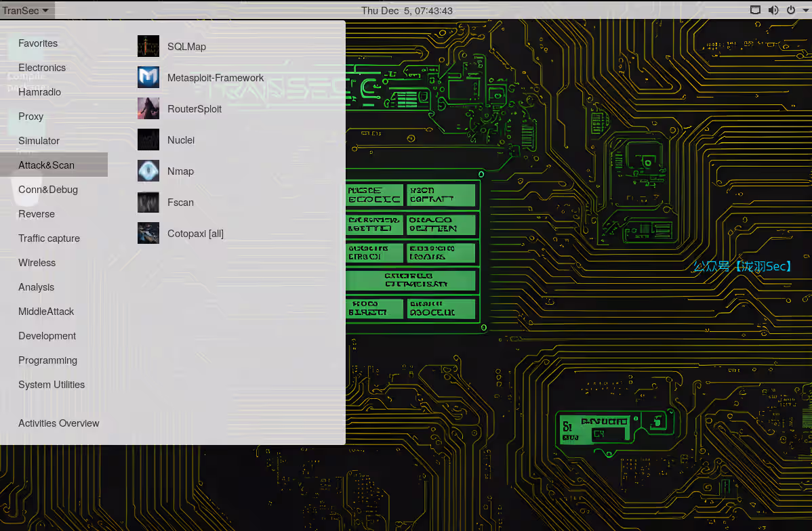Viewport: 812px width, 531px height.
Task: Click Activities Overview
Action: click(x=59, y=423)
